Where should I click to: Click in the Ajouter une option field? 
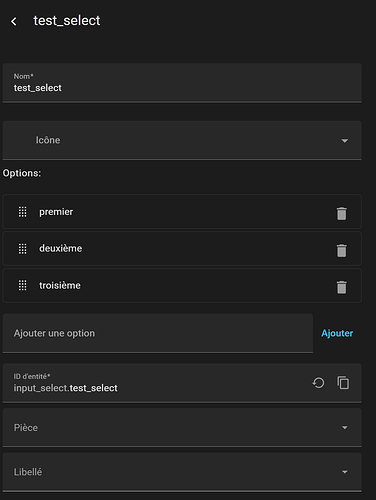[x=158, y=333]
